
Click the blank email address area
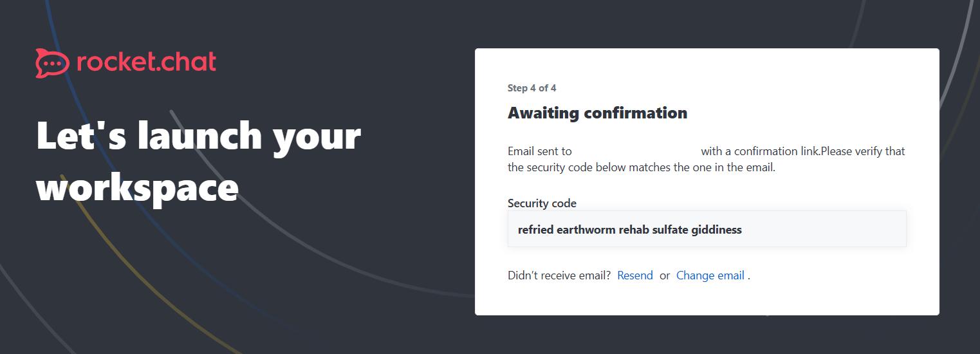click(x=636, y=151)
